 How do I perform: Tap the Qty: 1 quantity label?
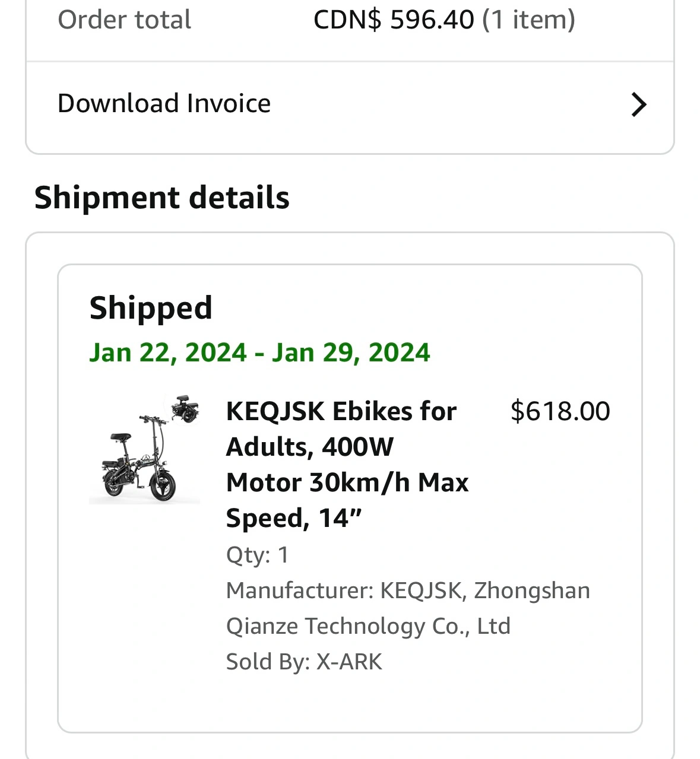[x=257, y=555]
